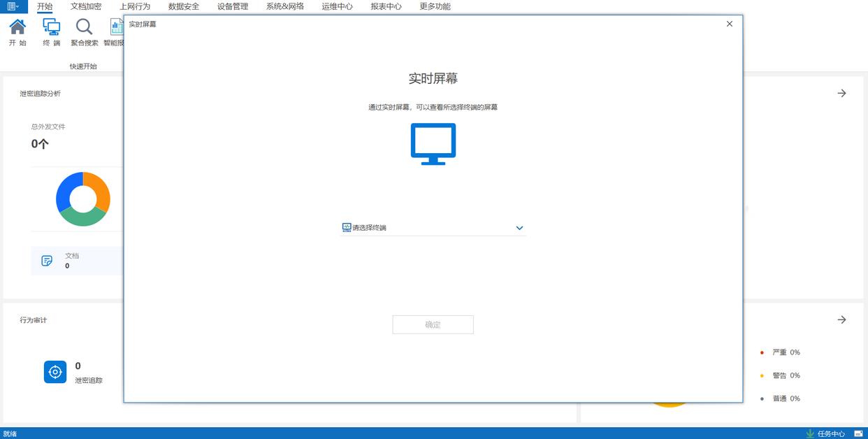Open 任务中心 in the status bar

(831, 433)
